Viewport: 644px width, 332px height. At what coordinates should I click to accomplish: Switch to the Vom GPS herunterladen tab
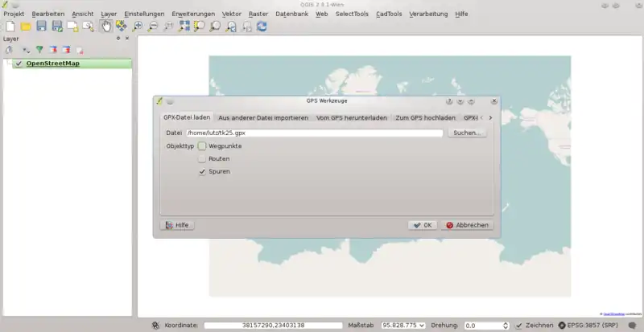point(352,118)
